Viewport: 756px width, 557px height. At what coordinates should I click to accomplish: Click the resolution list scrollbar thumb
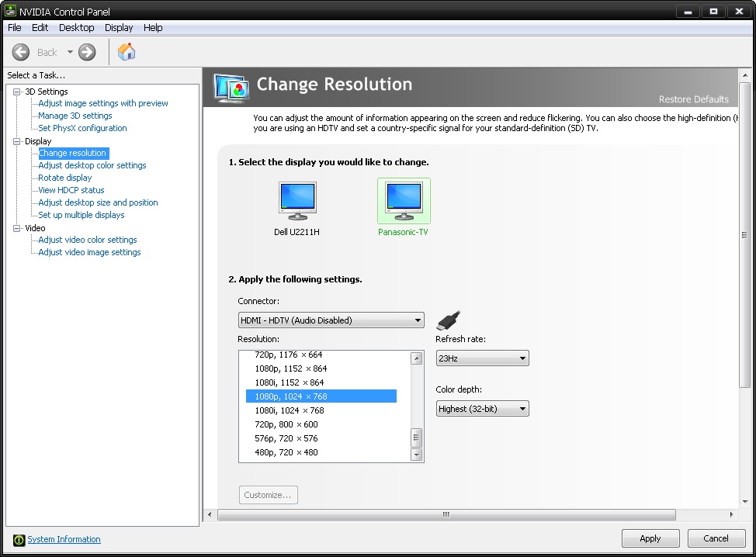click(417, 438)
